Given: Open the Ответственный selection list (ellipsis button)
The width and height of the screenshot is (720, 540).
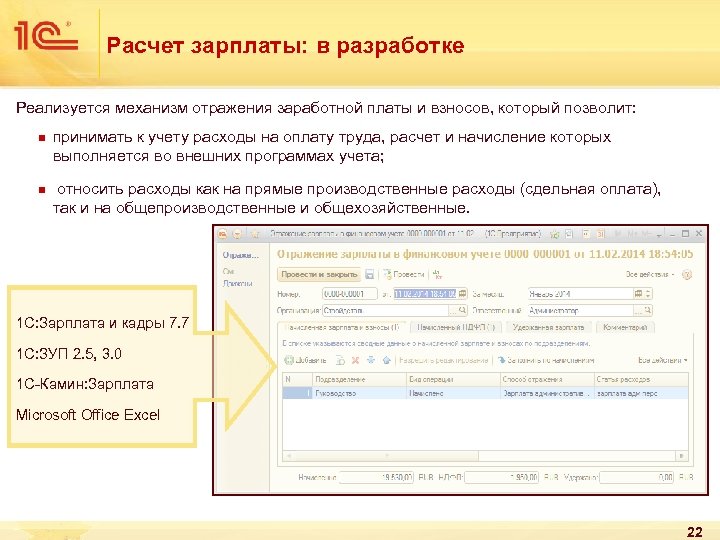Looking at the screenshot, I should click(638, 311).
